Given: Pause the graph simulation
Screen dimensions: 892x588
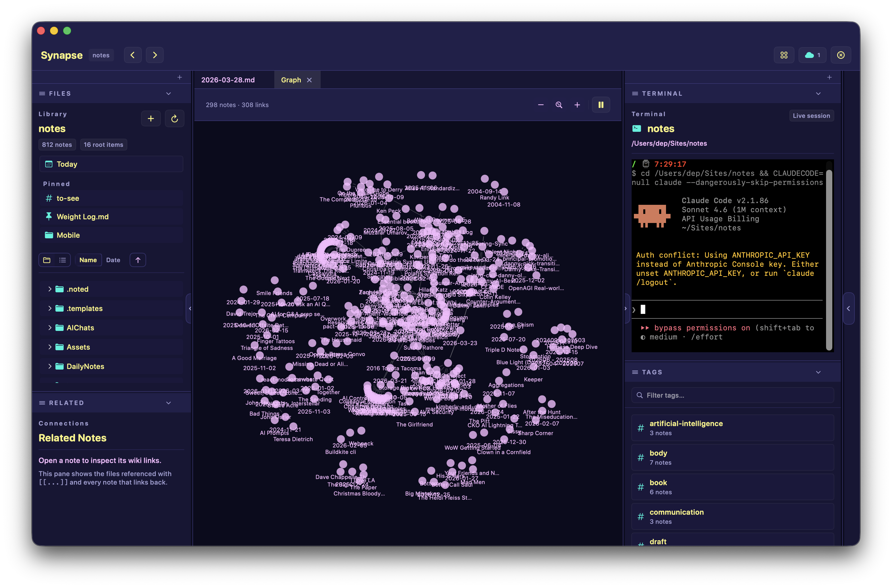Looking at the screenshot, I should (601, 105).
